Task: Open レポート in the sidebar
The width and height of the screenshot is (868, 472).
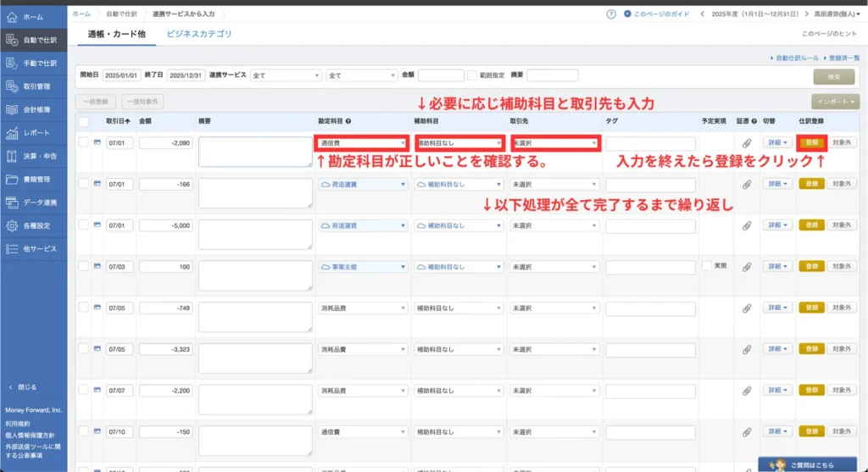Action: [33, 133]
